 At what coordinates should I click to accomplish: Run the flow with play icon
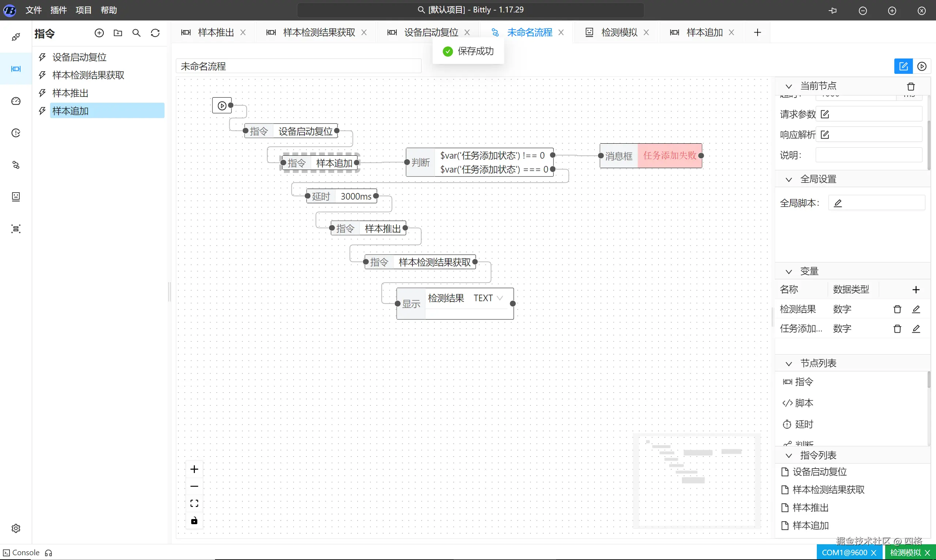click(922, 67)
